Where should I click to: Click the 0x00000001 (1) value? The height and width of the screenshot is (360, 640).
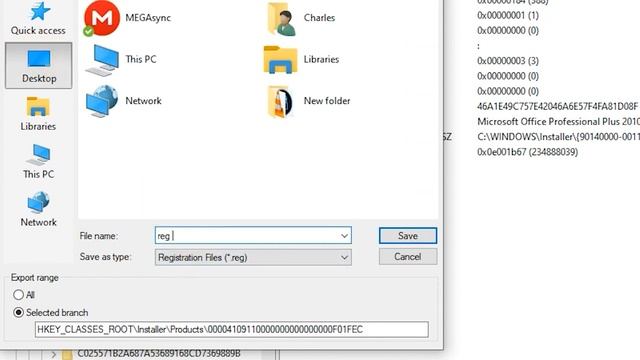pos(508,16)
